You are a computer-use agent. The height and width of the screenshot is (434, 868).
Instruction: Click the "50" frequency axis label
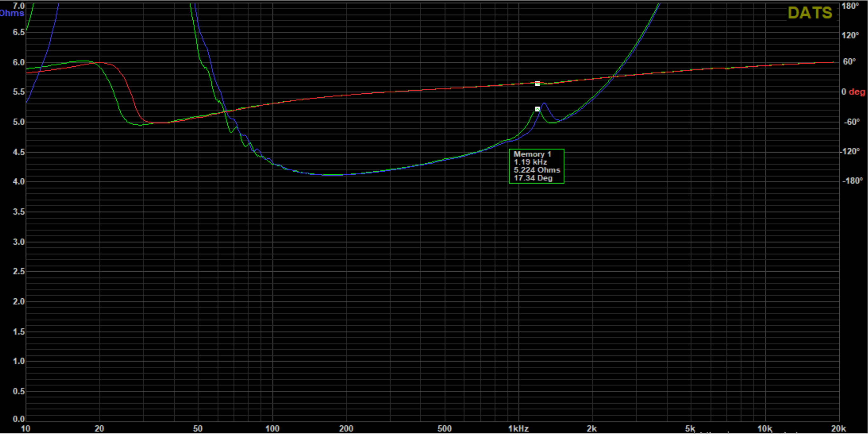pos(198,429)
